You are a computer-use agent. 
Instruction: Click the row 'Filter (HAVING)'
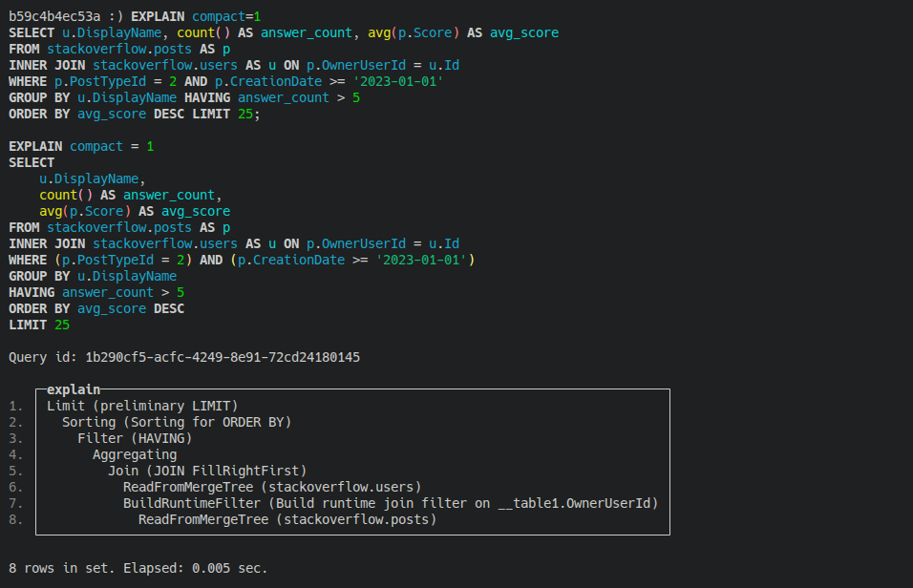pyautogui.click(x=135, y=438)
